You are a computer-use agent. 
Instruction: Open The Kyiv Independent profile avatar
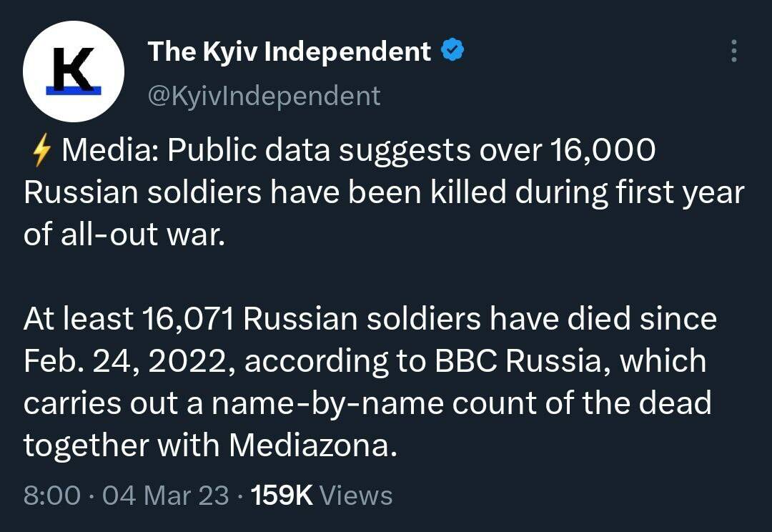(x=74, y=72)
